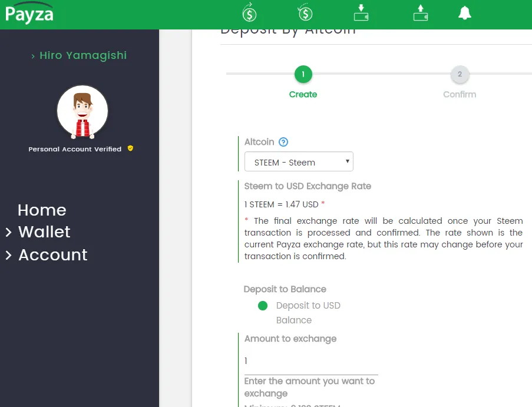Expand the Account menu chevron
Image resolution: width=532 pixels, height=407 pixels.
8,255
